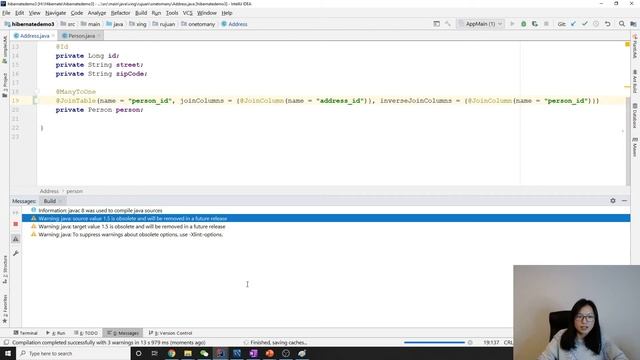Click the Cortana circle on taskbar
The height and width of the screenshot is (360, 640).
[138, 353]
